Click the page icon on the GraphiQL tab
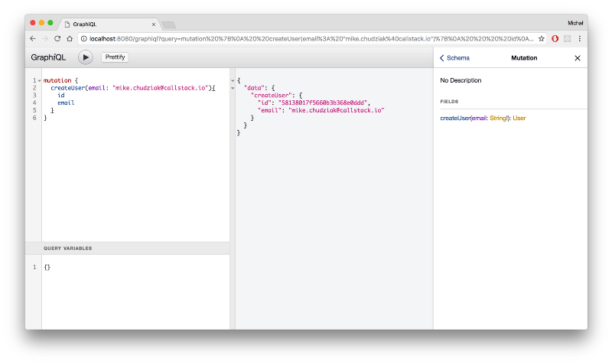The image size is (612, 364). tap(67, 24)
